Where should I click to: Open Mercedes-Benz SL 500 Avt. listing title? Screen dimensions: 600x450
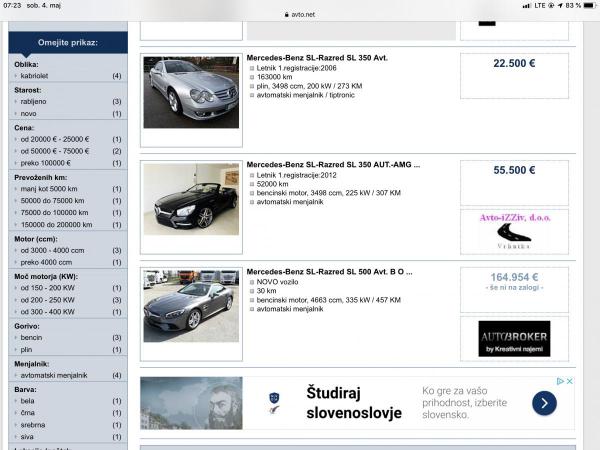point(329,271)
